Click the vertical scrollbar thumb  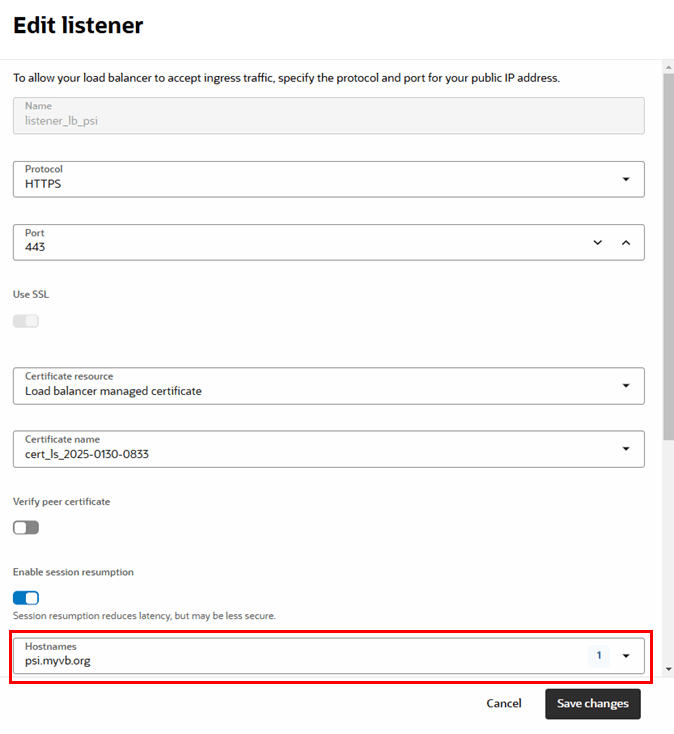click(668, 250)
